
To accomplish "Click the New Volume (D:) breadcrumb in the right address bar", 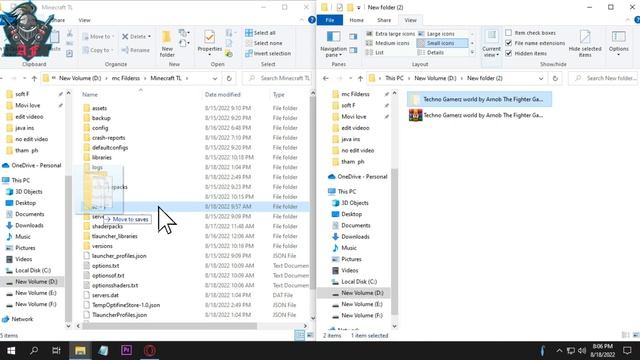I will 435,78.
